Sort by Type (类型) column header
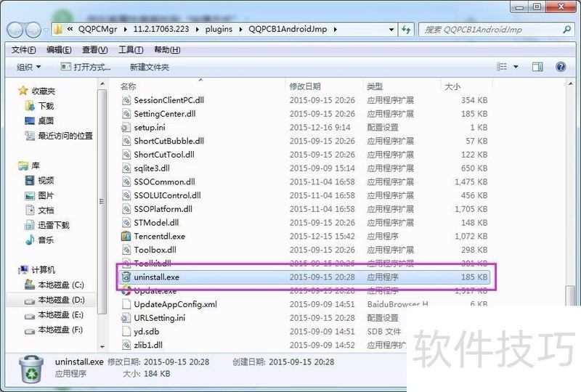 tap(375, 86)
